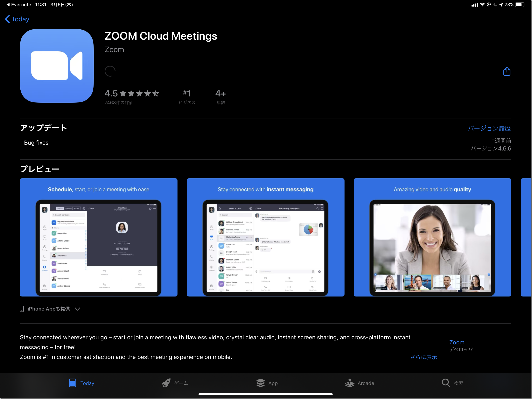Tap the Today back link text
532x399 pixels.
click(20, 19)
